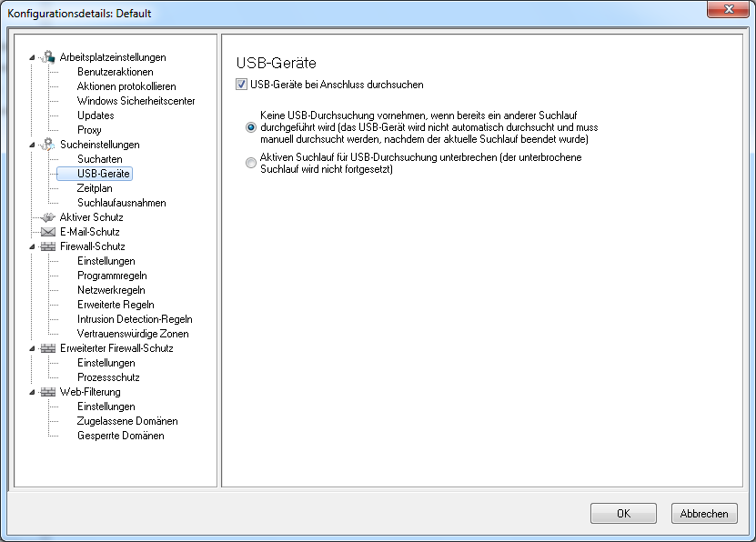Click the Firewall-Schutz brick wall icon
The width and height of the screenshot is (756, 542).
point(48,246)
